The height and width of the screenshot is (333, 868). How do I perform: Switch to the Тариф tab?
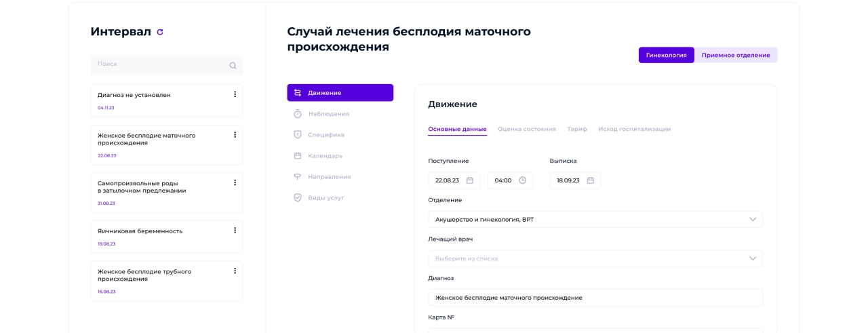point(577,129)
